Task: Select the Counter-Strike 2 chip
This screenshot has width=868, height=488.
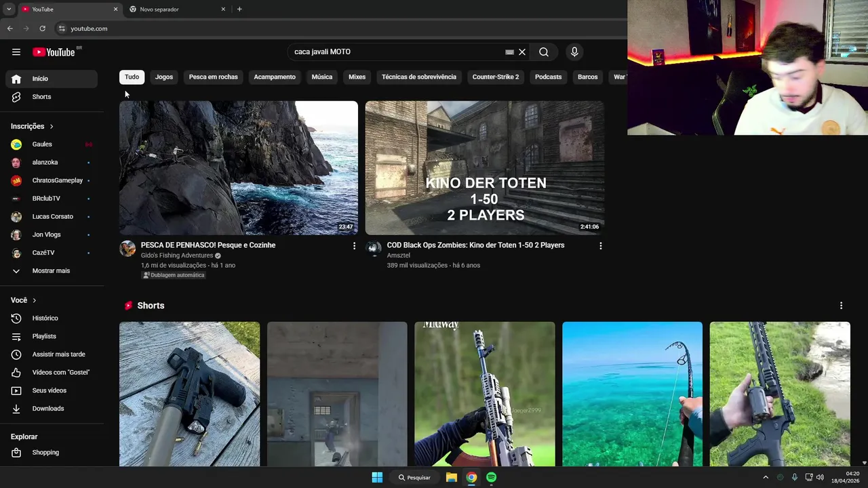Action: pos(496,77)
